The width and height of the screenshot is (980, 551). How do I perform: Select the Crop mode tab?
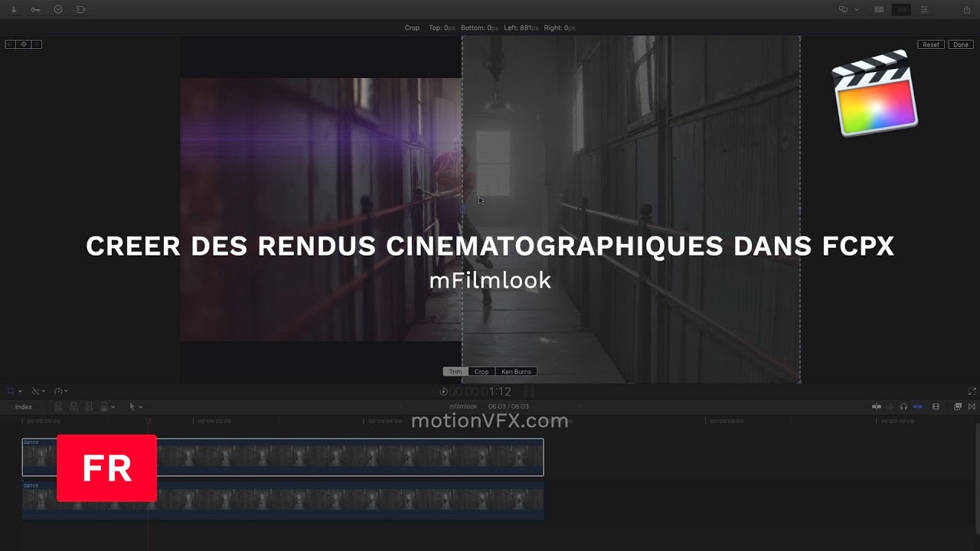pos(482,372)
